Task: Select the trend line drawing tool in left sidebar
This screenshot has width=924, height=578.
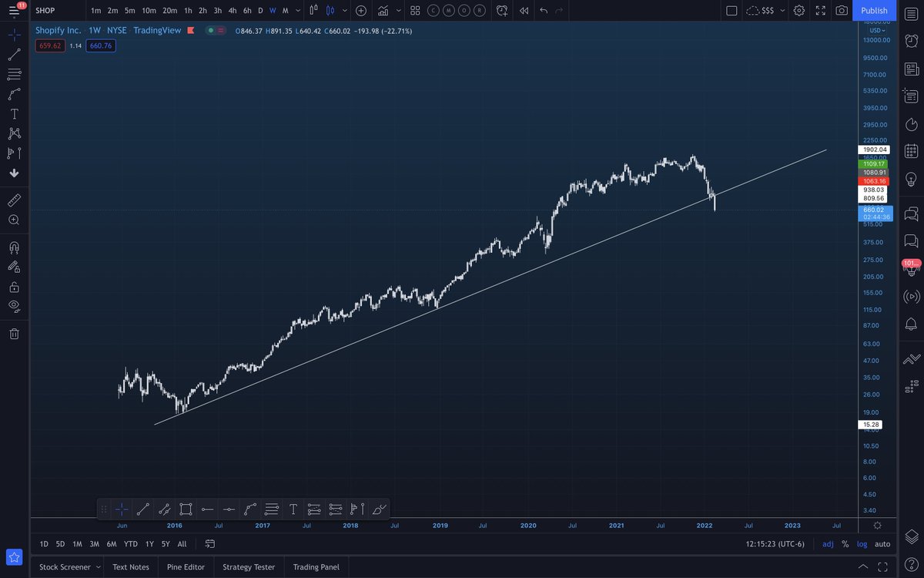Action: [14, 55]
